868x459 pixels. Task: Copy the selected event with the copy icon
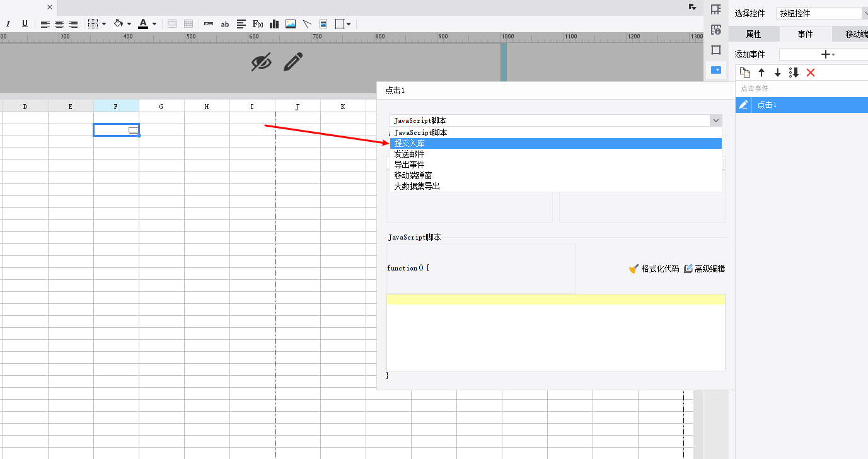tap(745, 73)
